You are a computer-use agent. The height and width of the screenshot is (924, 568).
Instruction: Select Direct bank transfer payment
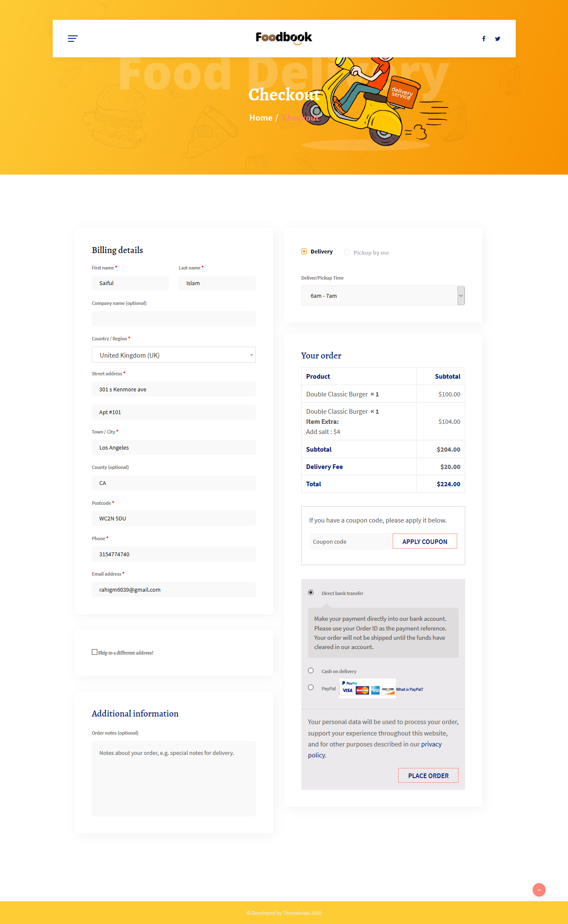tap(311, 593)
